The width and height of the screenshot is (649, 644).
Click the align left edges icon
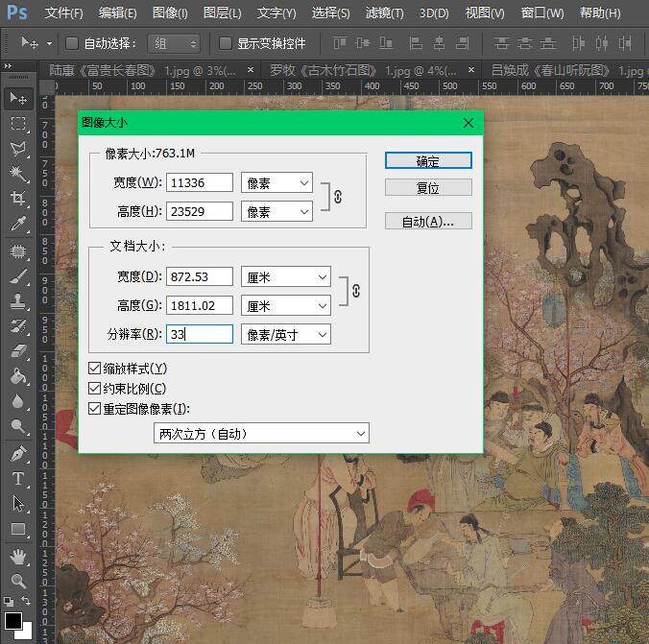[415, 43]
